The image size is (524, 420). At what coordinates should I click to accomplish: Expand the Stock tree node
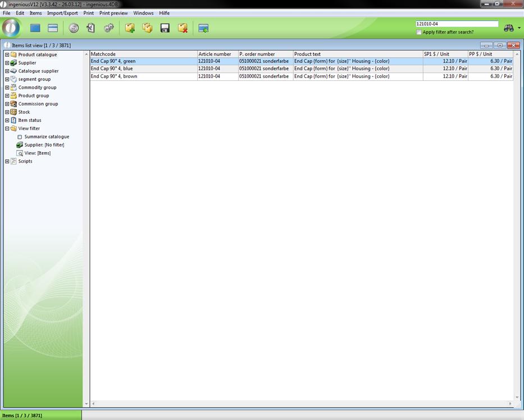[x=7, y=112]
